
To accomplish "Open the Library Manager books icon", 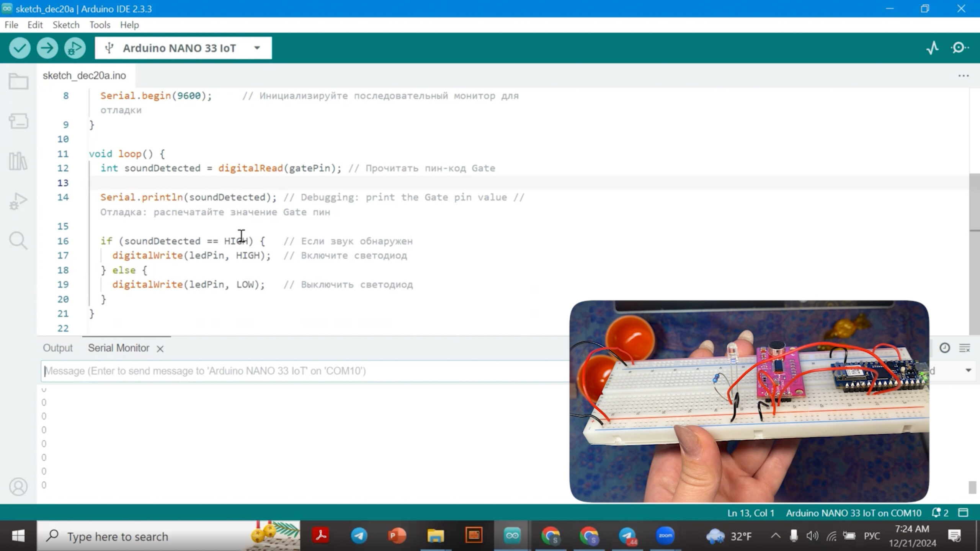I will (x=18, y=161).
